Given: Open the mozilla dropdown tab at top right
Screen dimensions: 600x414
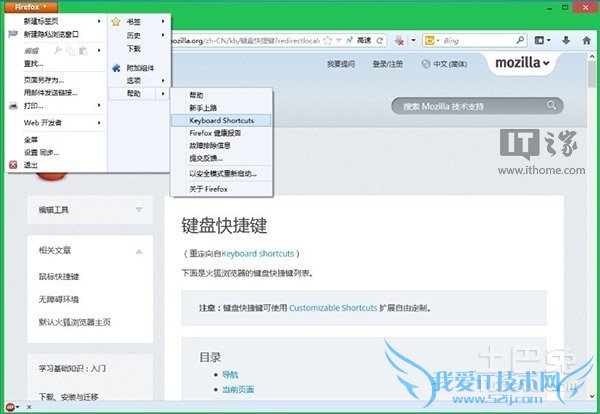Looking at the screenshot, I should point(522,63).
